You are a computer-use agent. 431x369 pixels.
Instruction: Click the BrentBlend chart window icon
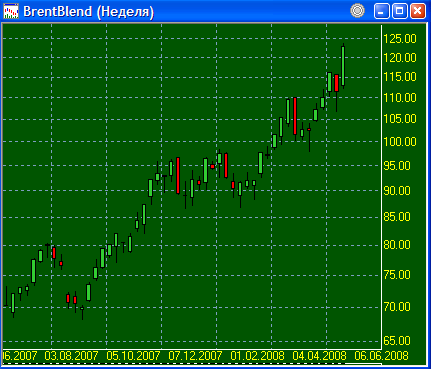tap(11, 11)
